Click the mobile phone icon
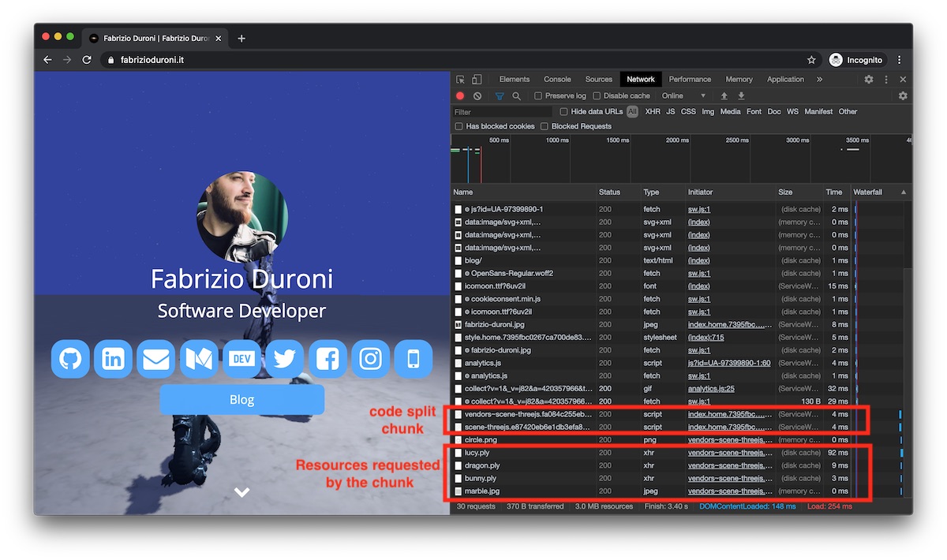Image resolution: width=947 pixels, height=560 pixels. tap(413, 360)
